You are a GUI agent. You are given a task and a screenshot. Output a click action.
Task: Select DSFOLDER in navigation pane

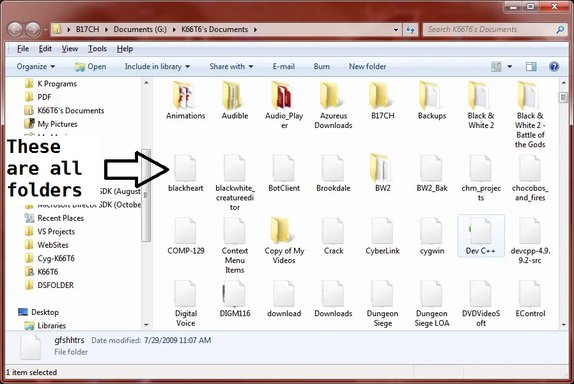[49, 285]
